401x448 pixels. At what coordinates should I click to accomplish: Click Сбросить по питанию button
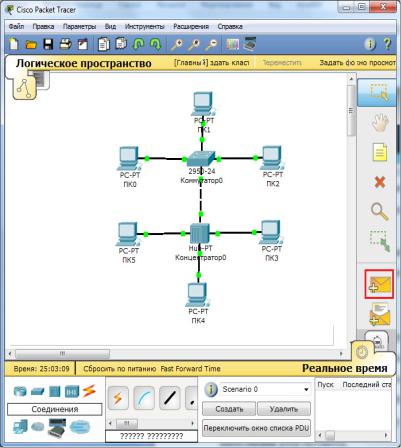click(x=120, y=369)
